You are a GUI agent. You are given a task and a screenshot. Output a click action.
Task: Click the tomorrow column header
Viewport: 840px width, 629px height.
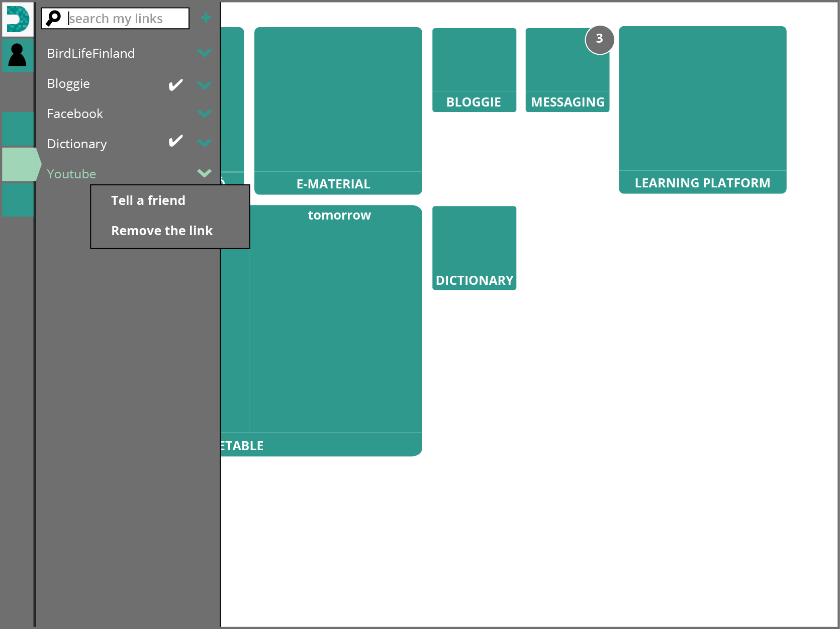339,215
